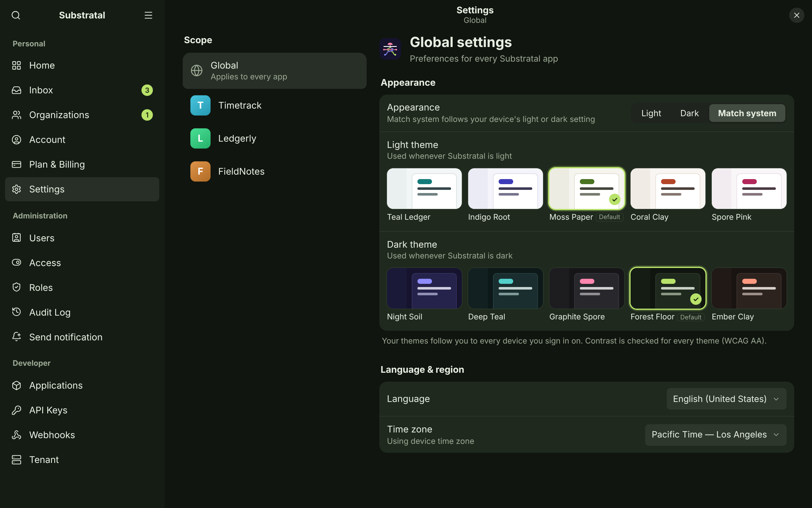The height and width of the screenshot is (508, 812).
Task: Open Audit Log page
Action: coord(82,312)
